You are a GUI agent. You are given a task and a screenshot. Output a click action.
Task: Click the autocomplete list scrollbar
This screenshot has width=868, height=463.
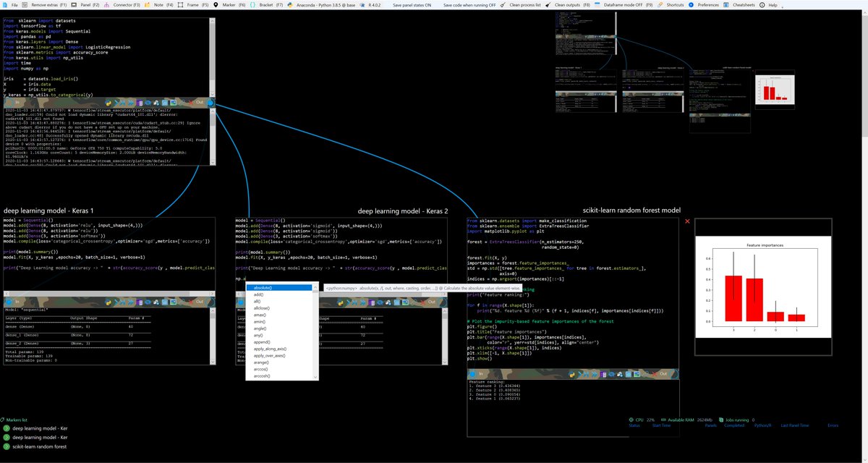click(316, 332)
